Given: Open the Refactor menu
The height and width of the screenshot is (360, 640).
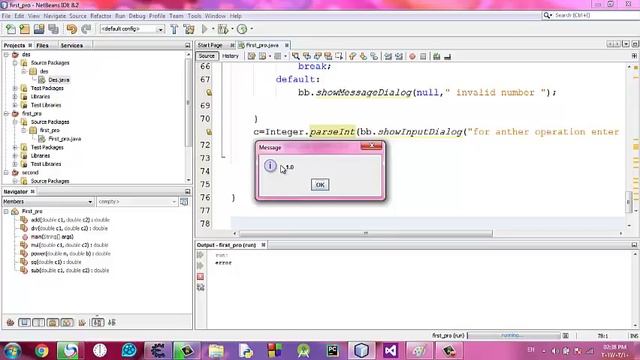Looking at the screenshot, I should (x=101, y=16).
